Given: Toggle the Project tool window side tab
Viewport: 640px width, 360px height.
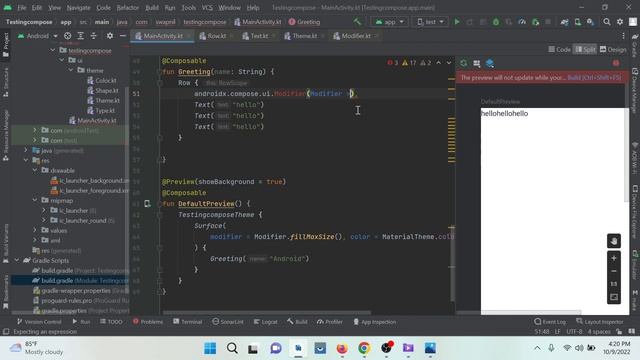Looking at the screenshot, I should [6, 45].
